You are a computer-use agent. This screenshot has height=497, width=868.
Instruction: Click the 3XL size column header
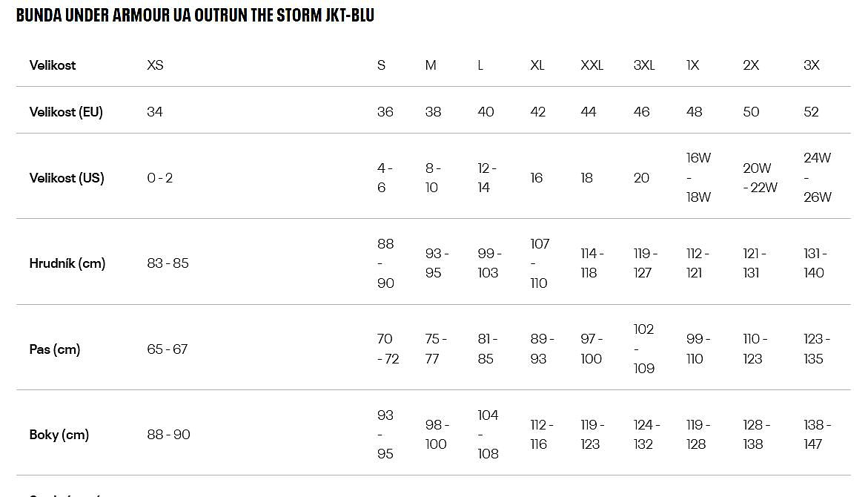coord(644,65)
